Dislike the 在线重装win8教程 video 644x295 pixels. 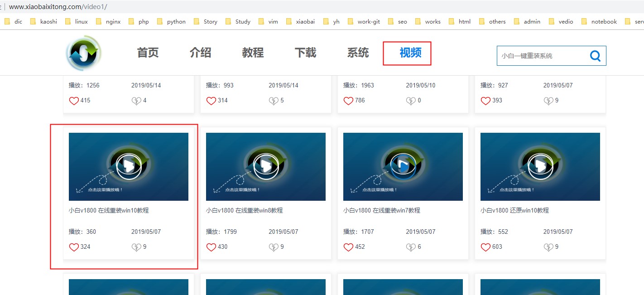[x=274, y=247]
